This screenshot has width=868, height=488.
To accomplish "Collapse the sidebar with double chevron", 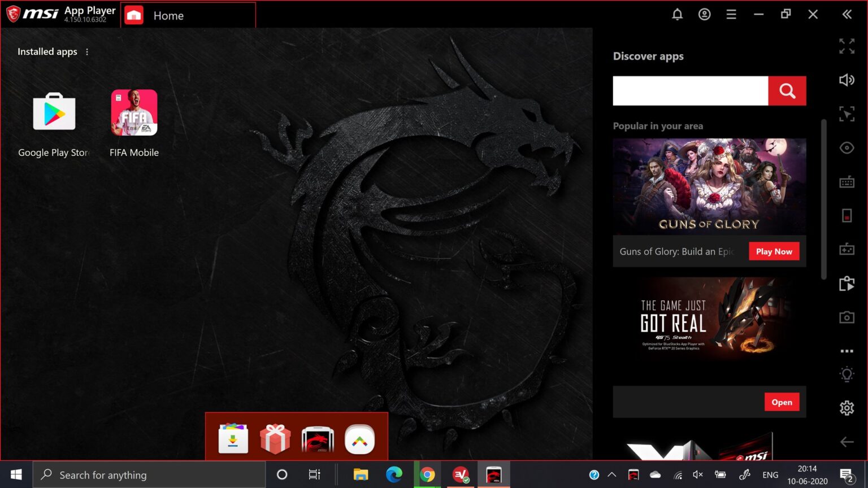I will pyautogui.click(x=847, y=15).
